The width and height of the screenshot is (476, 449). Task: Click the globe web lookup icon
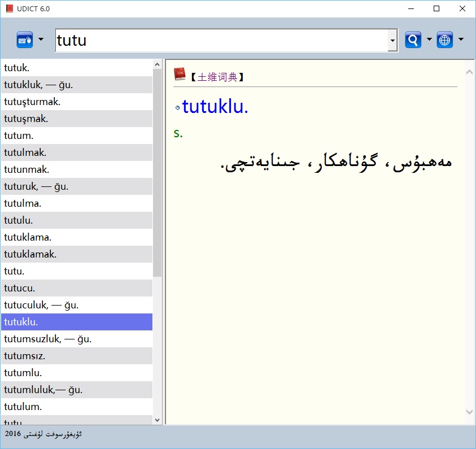(445, 40)
